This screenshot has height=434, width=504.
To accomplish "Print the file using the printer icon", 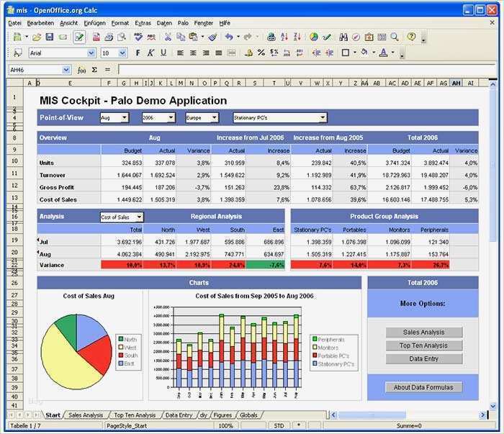I will [109, 37].
